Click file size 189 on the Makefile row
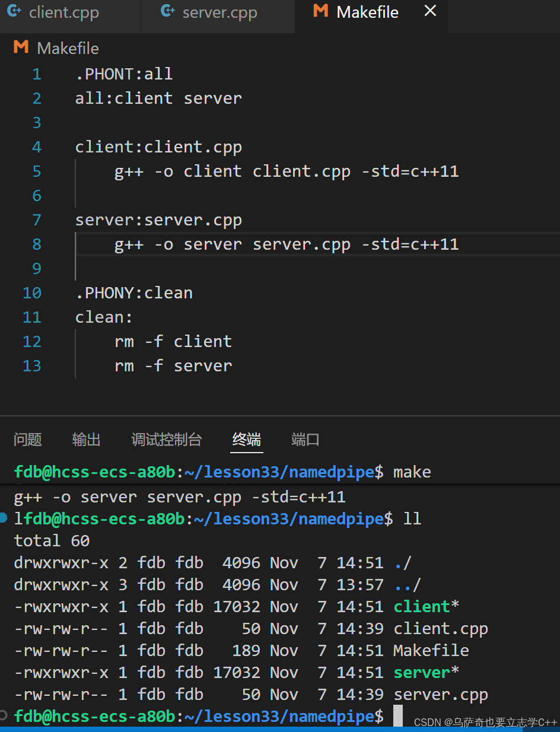This screenshot has width=560, height=732. tap(246, 651)
